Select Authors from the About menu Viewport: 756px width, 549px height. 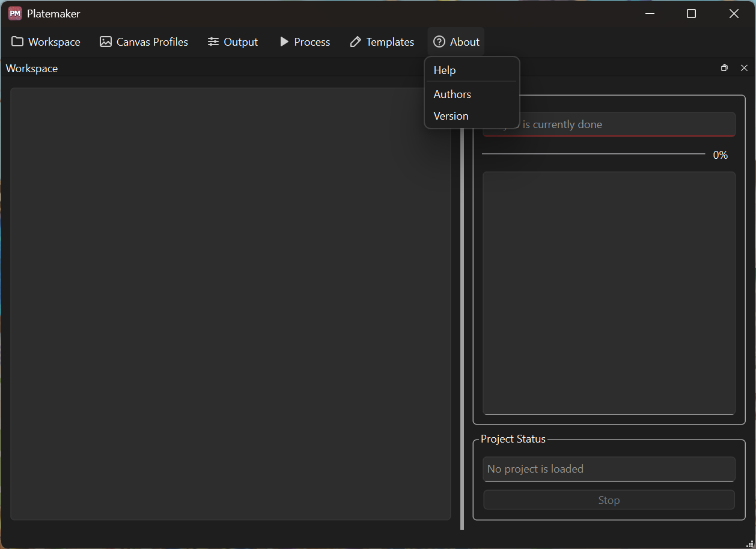pos(472,94)
